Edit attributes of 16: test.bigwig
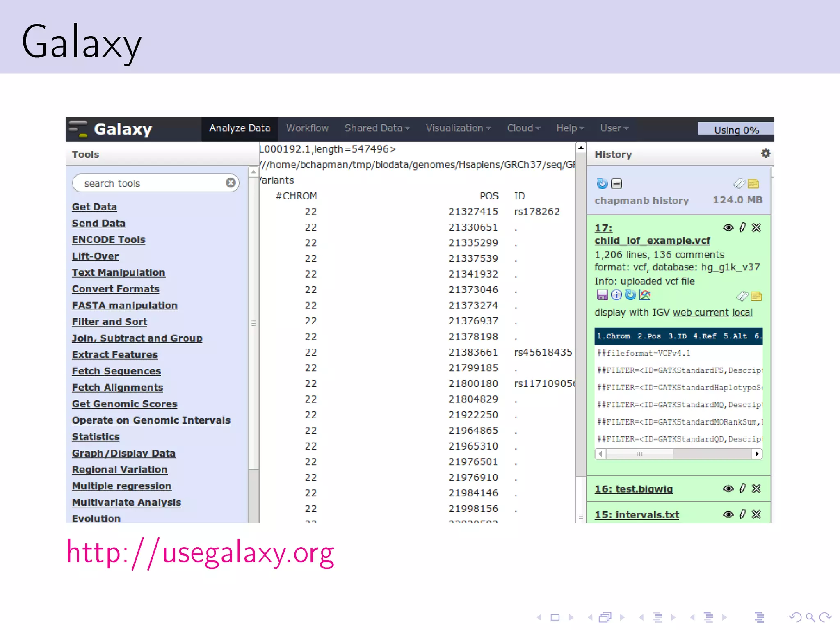The height and width of the screenshot is (630, 840). (743, 488)
